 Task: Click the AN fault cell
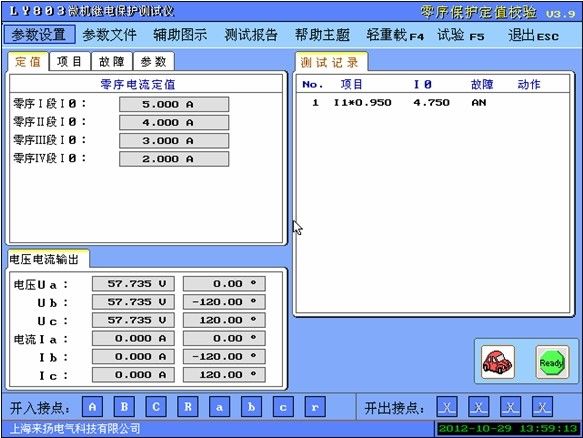pos(479,103)
